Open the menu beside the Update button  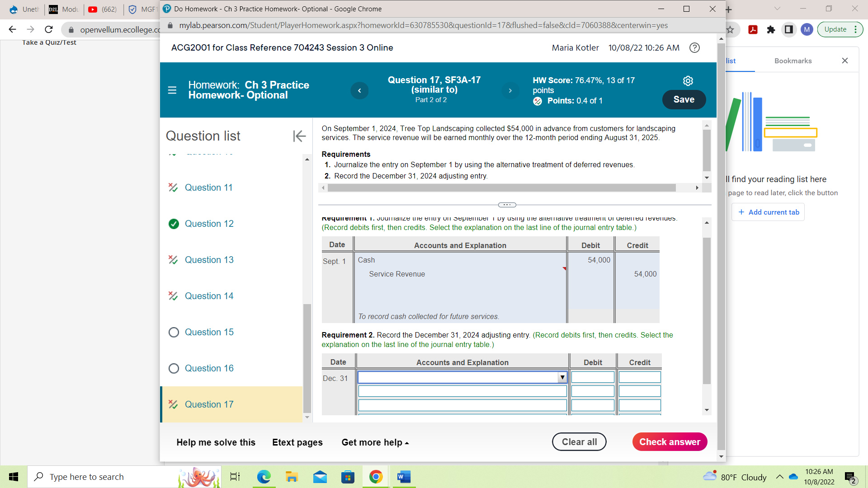point(857,29)
